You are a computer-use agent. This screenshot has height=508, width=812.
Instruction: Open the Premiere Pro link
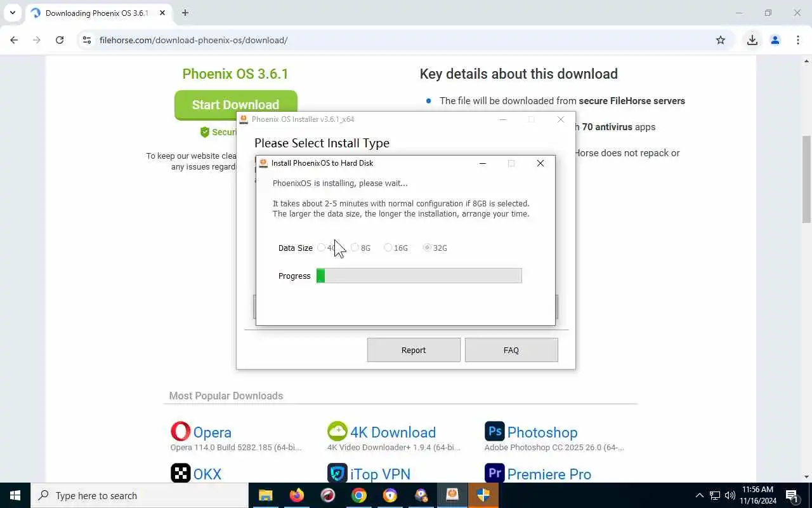(549, 474)
